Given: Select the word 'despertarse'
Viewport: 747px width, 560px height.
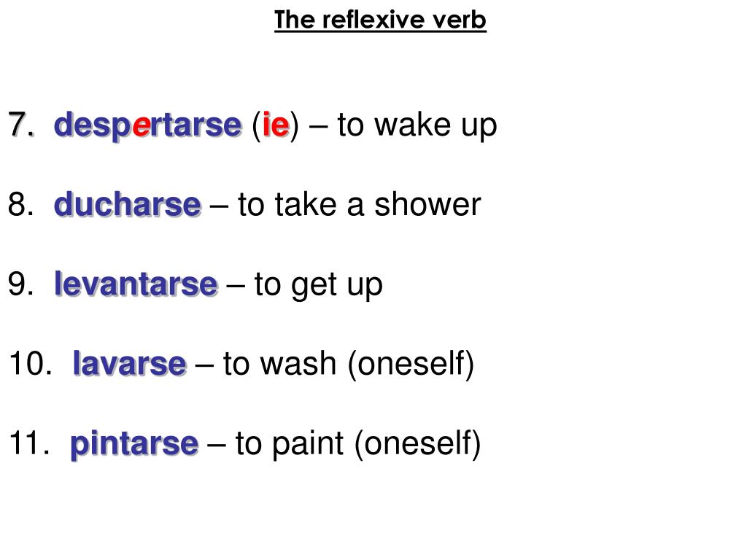Looking at the screenshot, I should (147, 125).
